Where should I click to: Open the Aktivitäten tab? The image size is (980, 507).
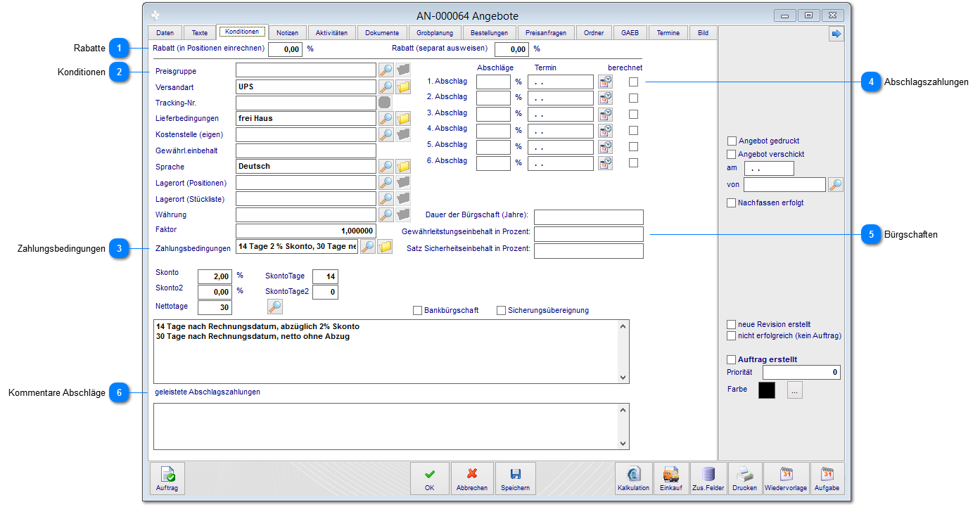tap(331, 32)
